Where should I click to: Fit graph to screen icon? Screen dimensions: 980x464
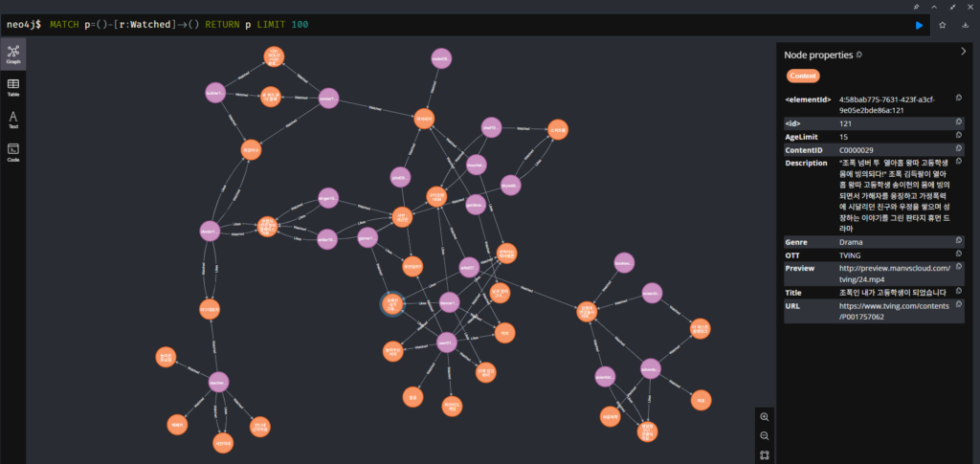coord(765,455)
